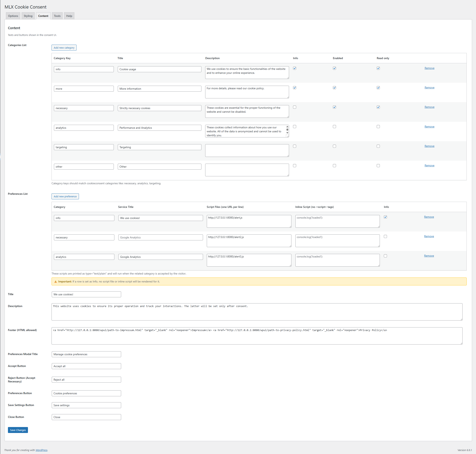This screenshot has width=476, height=454.
Task: Enable Read only for targeting category
Action: coord(378,146)
